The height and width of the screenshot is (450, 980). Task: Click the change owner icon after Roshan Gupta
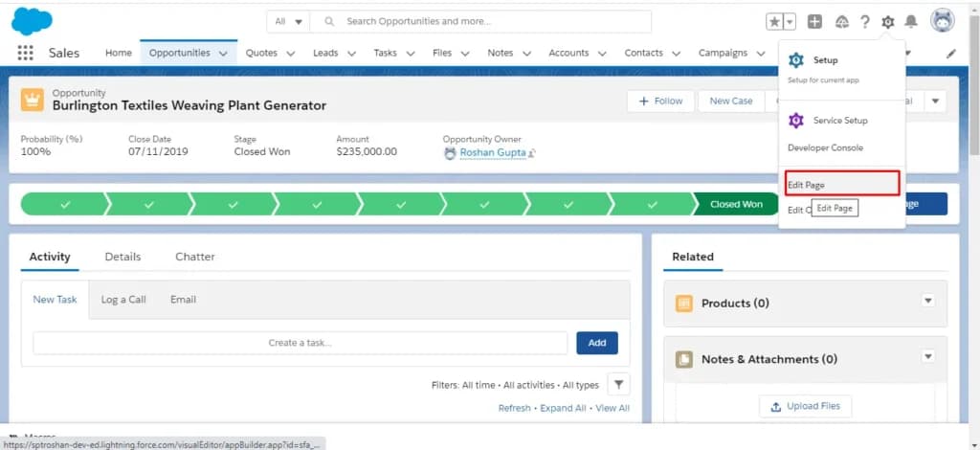532,153
